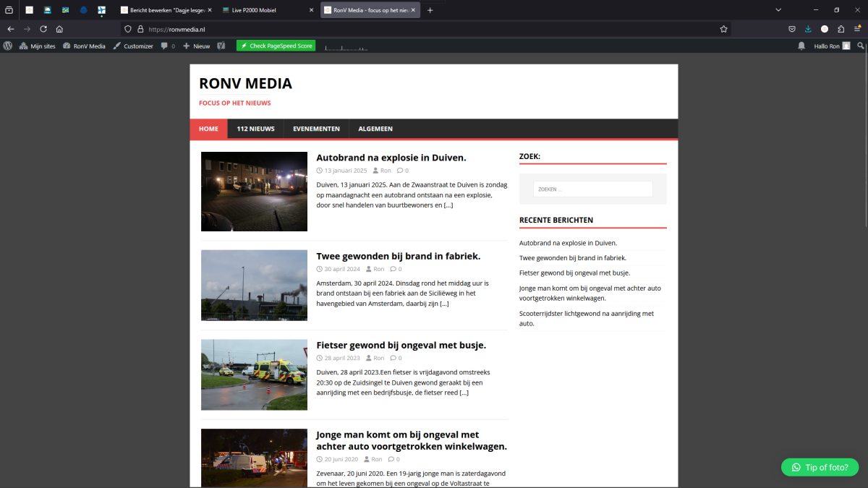Click 'Nieuw' to add new content
This screenshot has width=868, height=488.
click(x=196, y=46)
